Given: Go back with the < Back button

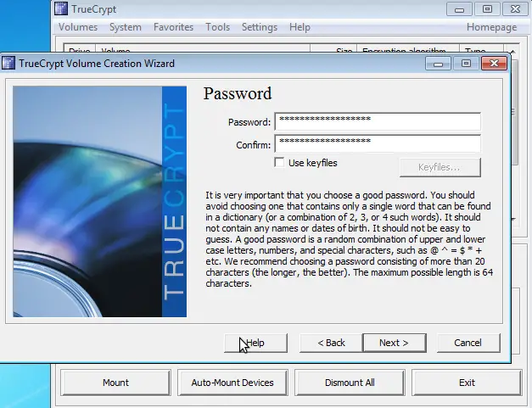Looking at the screenshot, I should 331,343.
